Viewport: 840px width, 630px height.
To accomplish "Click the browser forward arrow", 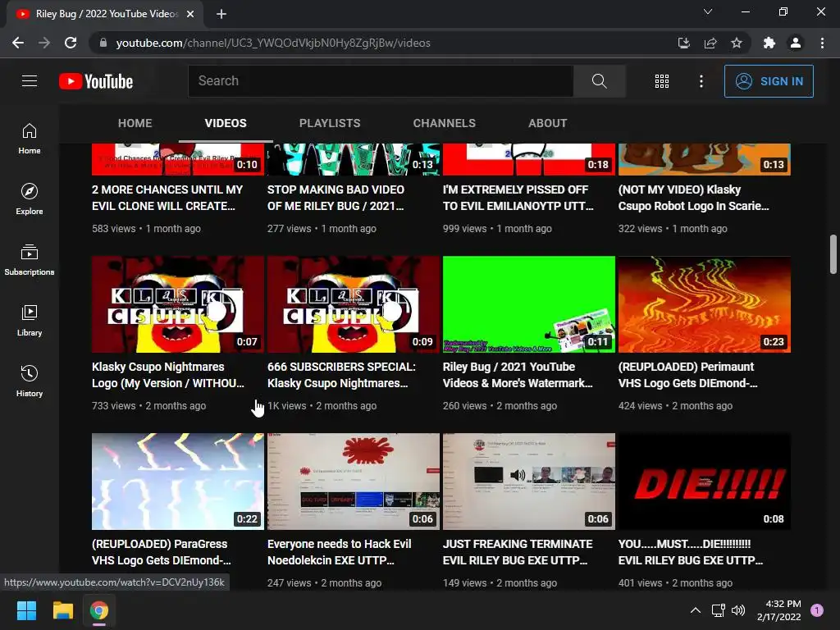I will click(x=44, y=43).
